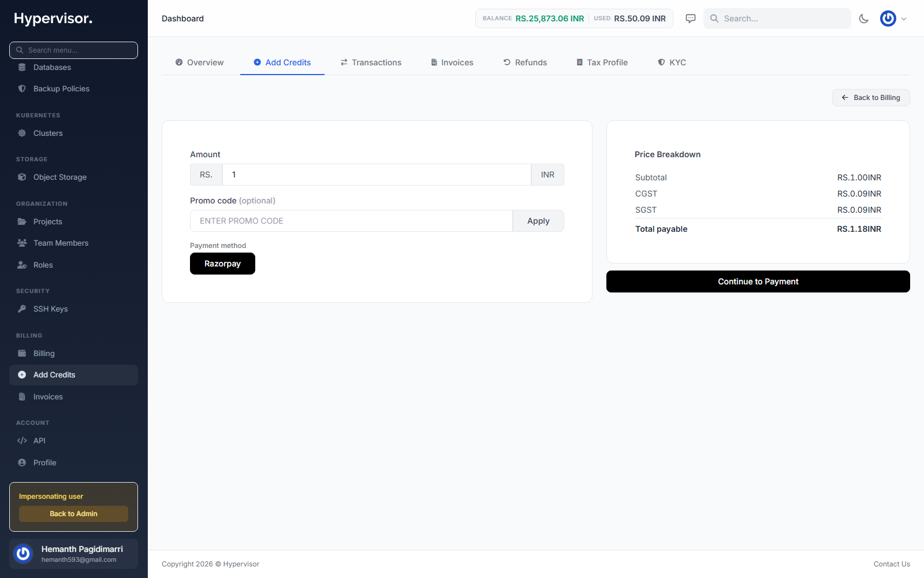
Task: Go to the Refunds tab
Action: tap(525, 62)
